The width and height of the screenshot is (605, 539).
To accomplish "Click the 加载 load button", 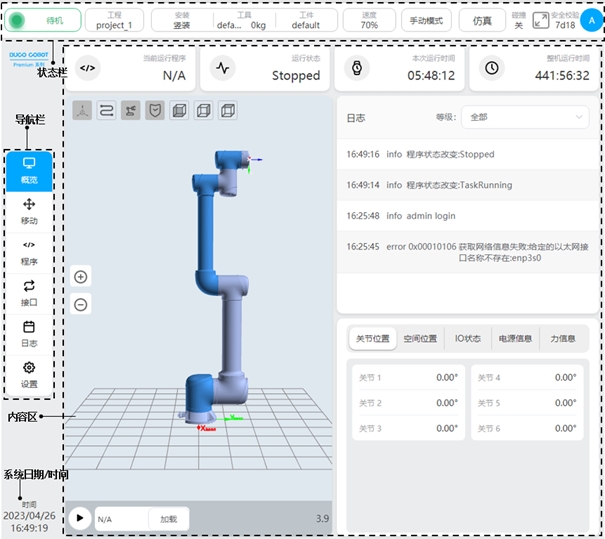I will 169,519.
